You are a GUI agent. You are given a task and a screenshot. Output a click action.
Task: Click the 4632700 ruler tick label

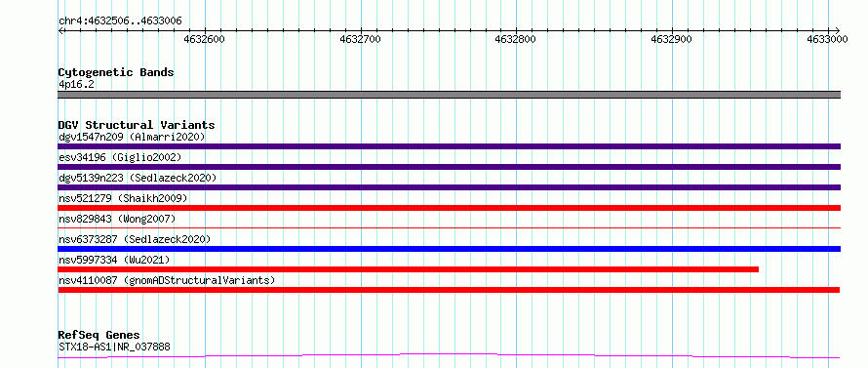click(361, 40)
